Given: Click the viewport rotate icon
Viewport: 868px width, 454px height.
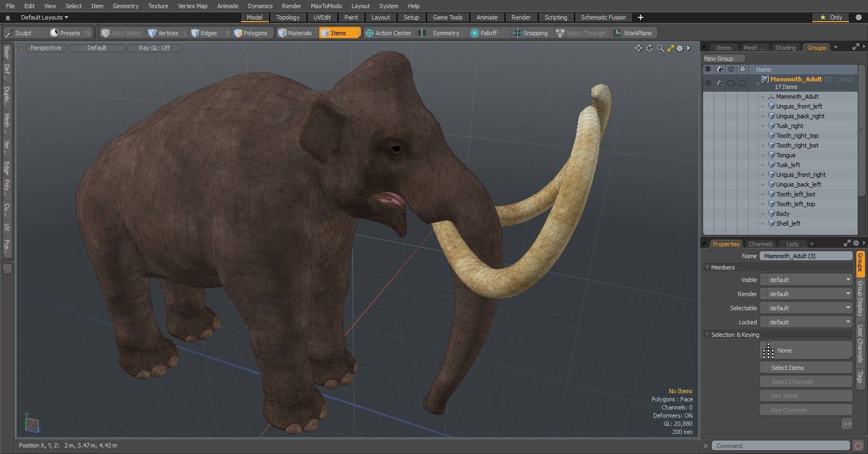Looking at the screenshot, I should click(x=649, y=48).
